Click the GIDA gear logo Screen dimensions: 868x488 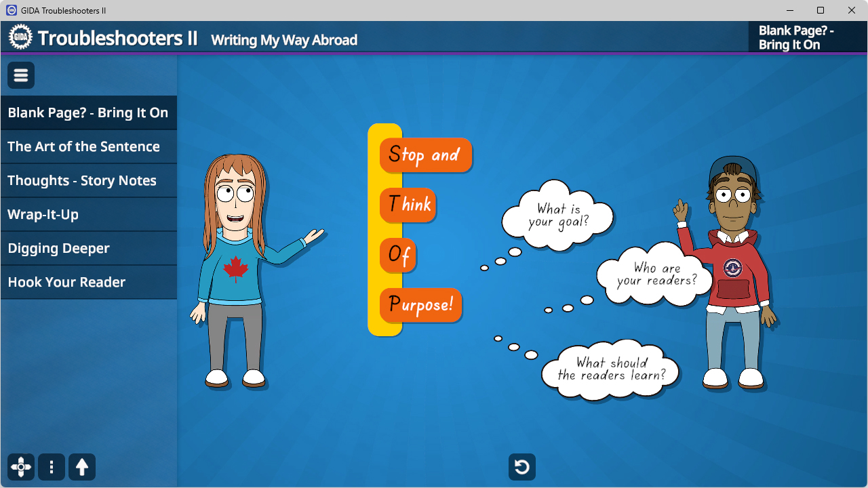20,38
